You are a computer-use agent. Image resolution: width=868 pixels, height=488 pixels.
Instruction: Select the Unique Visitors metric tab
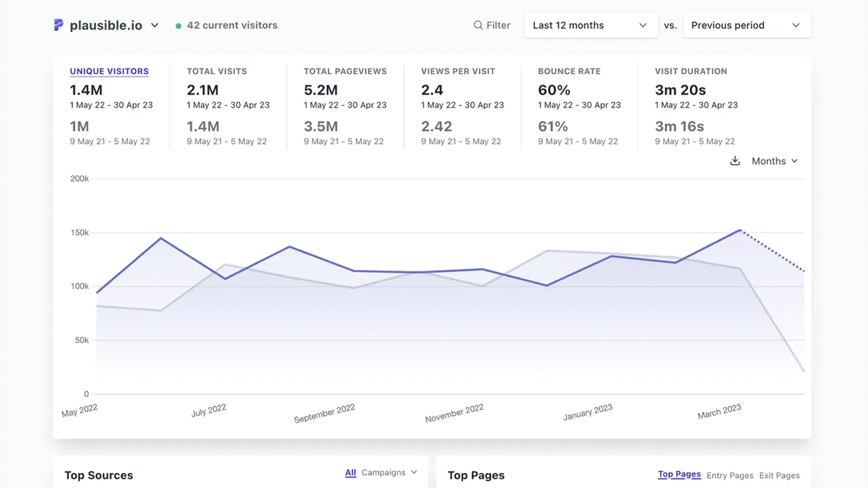point(109,71)
